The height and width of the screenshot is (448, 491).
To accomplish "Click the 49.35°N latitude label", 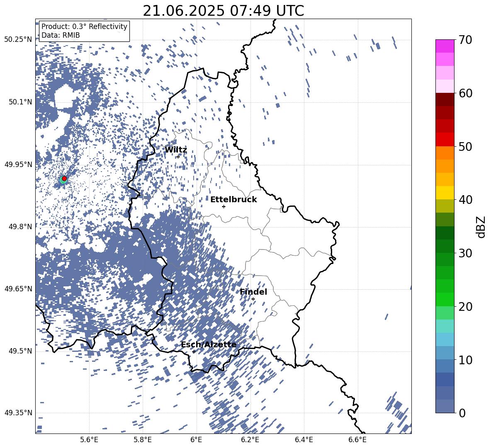I will [x=18, y=413].
